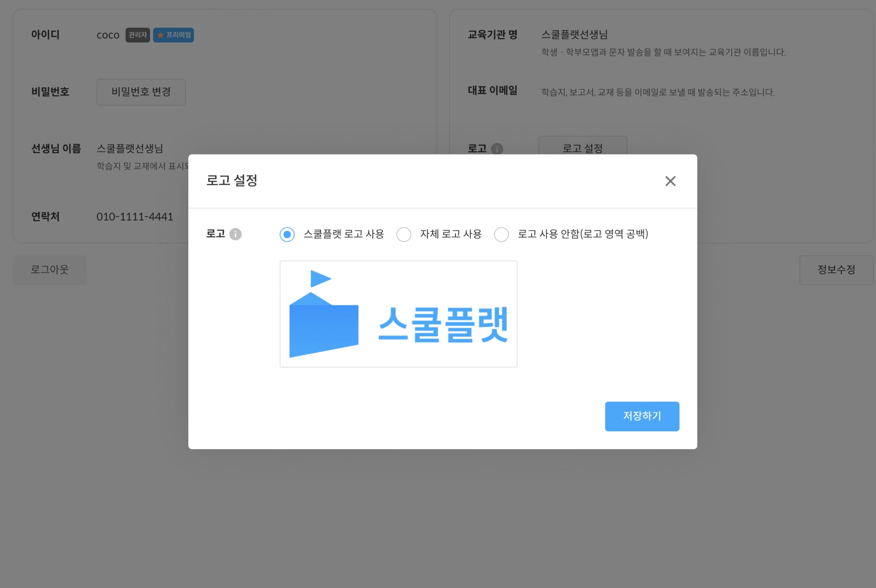Select 자체 로고 사용 radio option
The width and height of the screenshot is (876, 588).
[404, 234]
